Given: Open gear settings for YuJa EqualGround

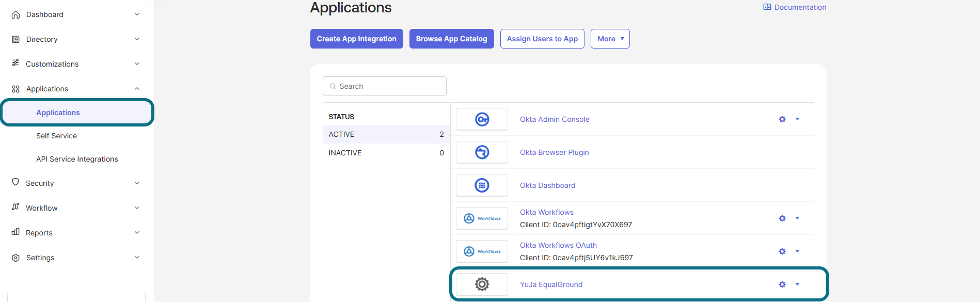Looking at the screenshot, I should (782, 284).
